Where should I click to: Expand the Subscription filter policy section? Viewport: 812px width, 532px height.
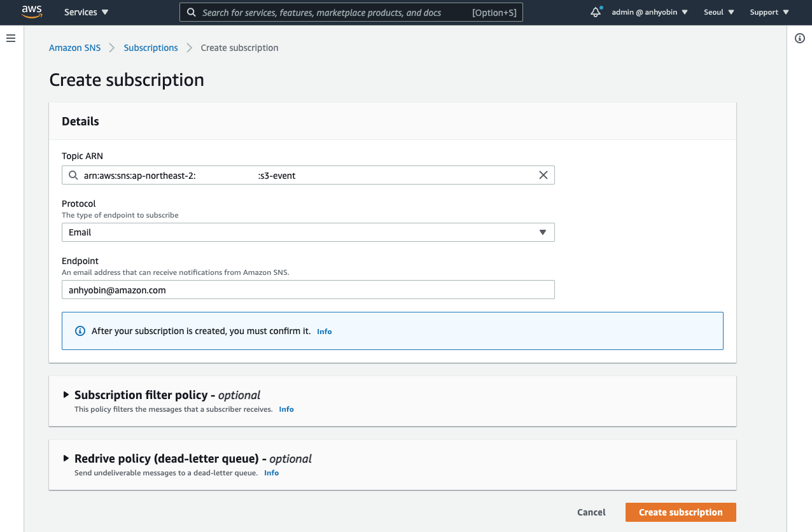tap(66, 395)
